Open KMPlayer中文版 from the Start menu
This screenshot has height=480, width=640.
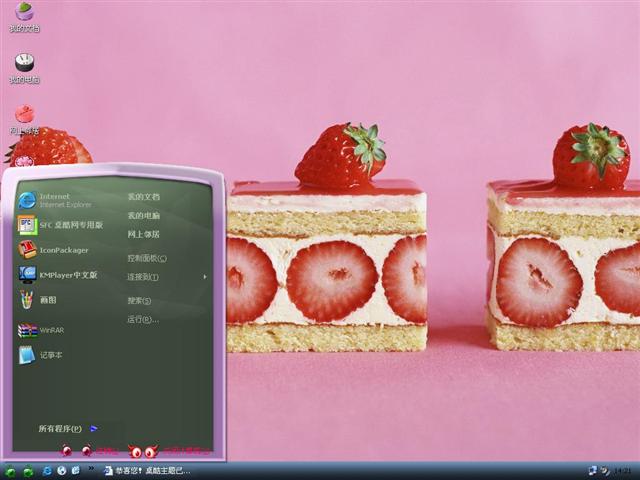click(58, 275)
